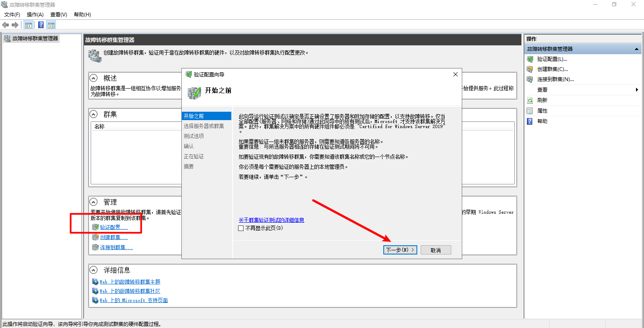Image resolution: width=644 pixels, height=328 pixels.
Task: Click the 刷新 icon in actions pane
Action: 530,100
